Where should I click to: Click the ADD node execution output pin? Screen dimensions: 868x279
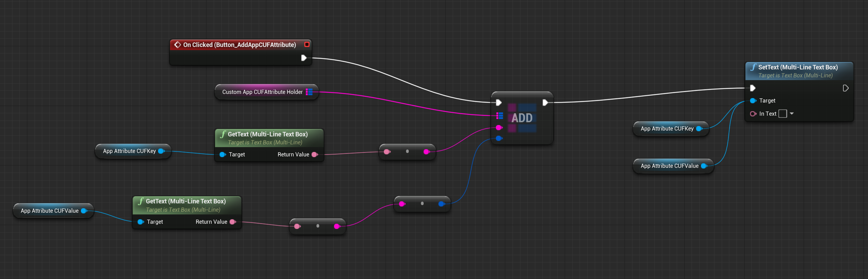545,103
